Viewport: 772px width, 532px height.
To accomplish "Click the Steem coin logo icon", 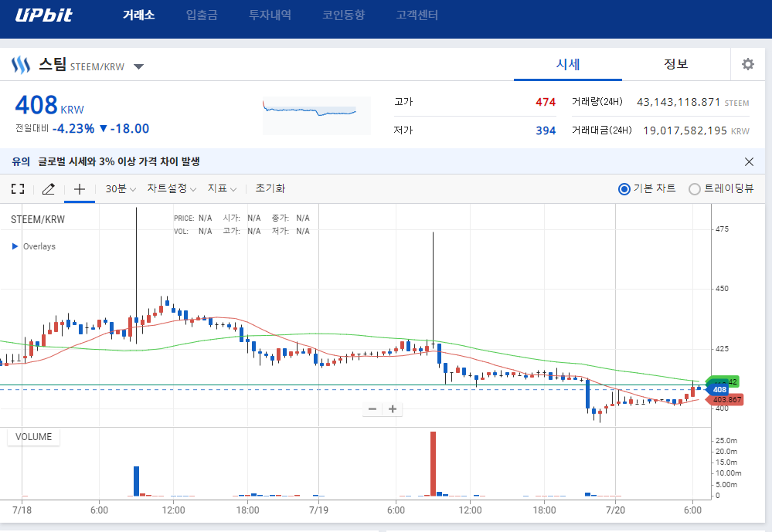I will click(20, 65).
